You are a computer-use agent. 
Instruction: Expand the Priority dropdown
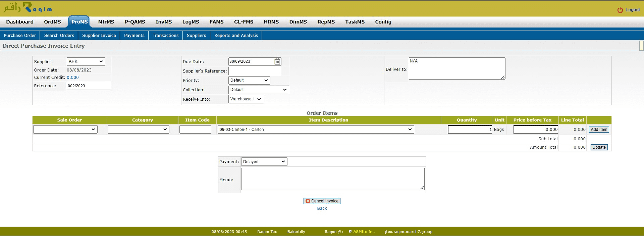point(249,80)
